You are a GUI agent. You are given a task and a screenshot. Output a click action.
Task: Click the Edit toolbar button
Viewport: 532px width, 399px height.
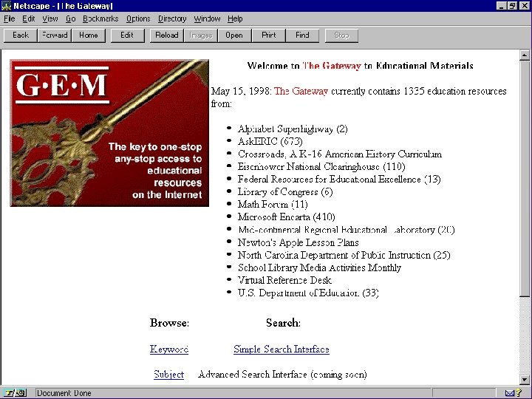pos(127,35)
